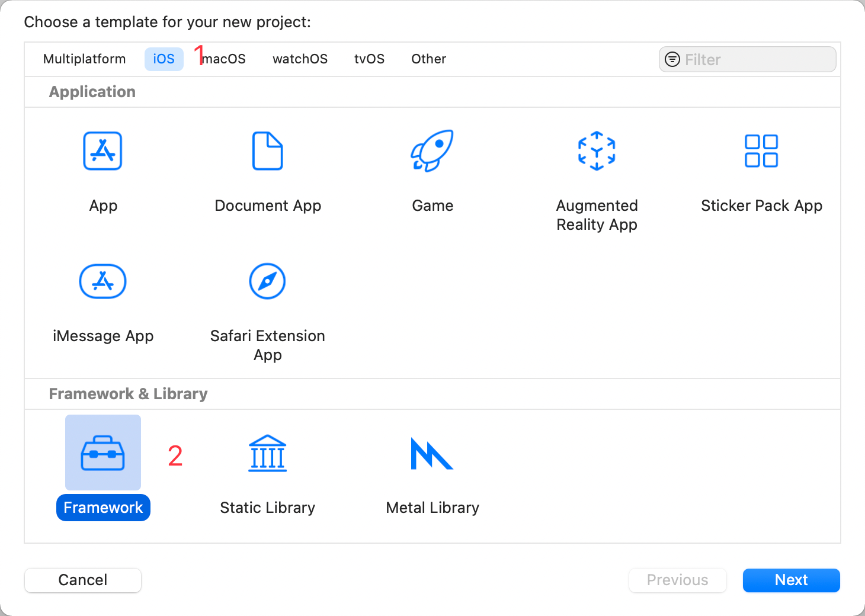Click the Augmented Reality App label
Image resolution: width=865 pixels, height=616 pixels.
click(597, 215)
